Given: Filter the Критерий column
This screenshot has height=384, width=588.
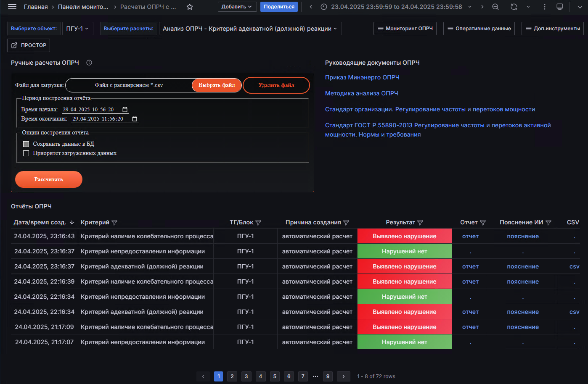Looking at the screenshot, I should pos(114,223).
